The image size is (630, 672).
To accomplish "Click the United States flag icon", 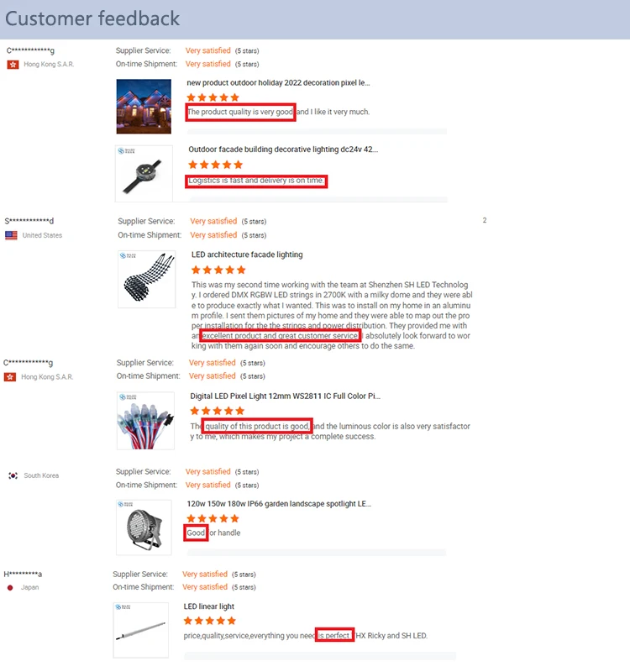I will click(11, 235).
